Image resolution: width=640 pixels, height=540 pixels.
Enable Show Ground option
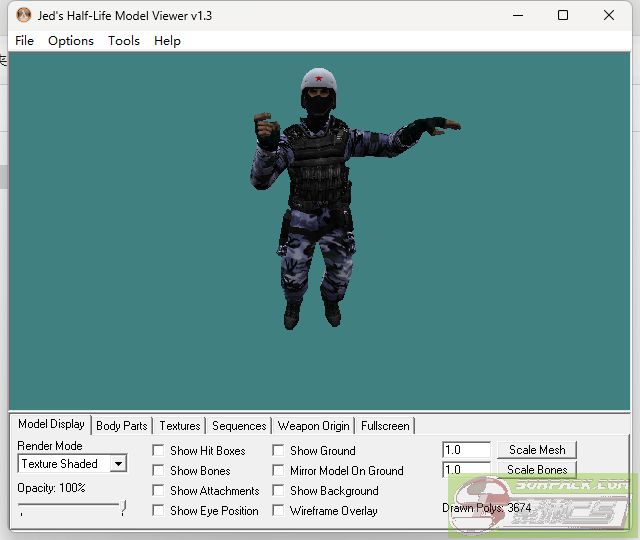[278, 451]
